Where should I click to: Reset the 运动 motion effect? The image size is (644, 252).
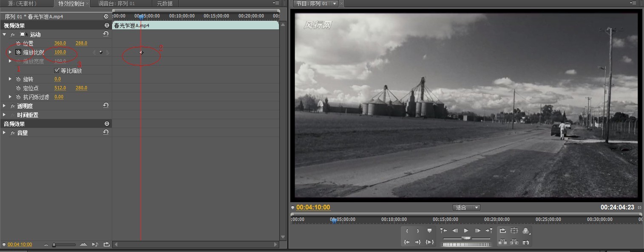[x=105, y=34]
